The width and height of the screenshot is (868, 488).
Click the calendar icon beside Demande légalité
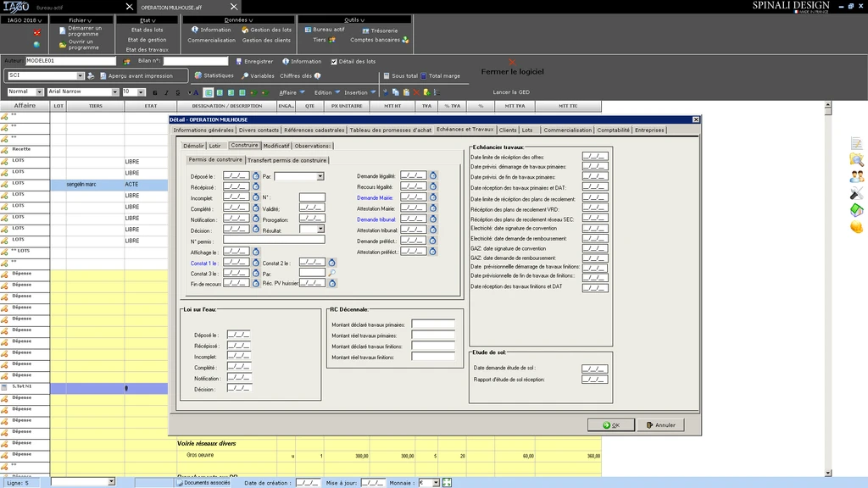pyautogui.click(x=432, y=176)
